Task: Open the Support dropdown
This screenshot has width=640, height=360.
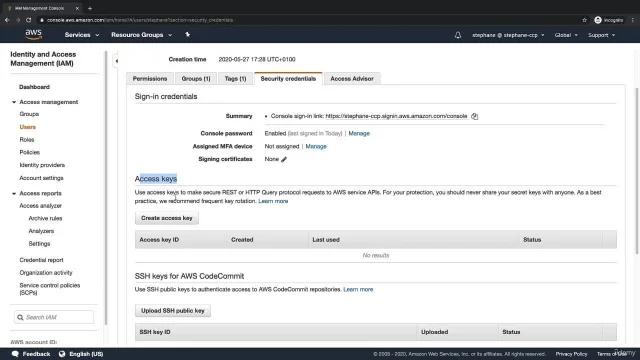Action: pos(601,35)
